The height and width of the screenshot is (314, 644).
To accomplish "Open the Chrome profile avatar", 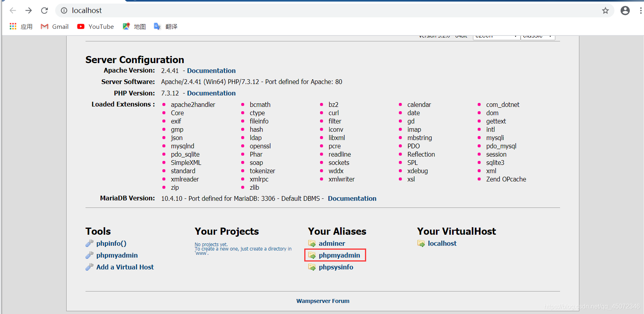I will pyautogui.click(x=625, y=11).
